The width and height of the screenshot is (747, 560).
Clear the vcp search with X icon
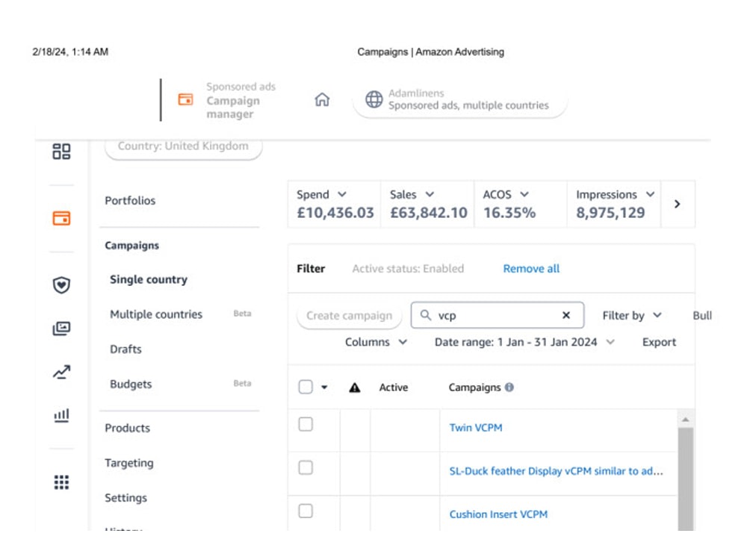566,315
